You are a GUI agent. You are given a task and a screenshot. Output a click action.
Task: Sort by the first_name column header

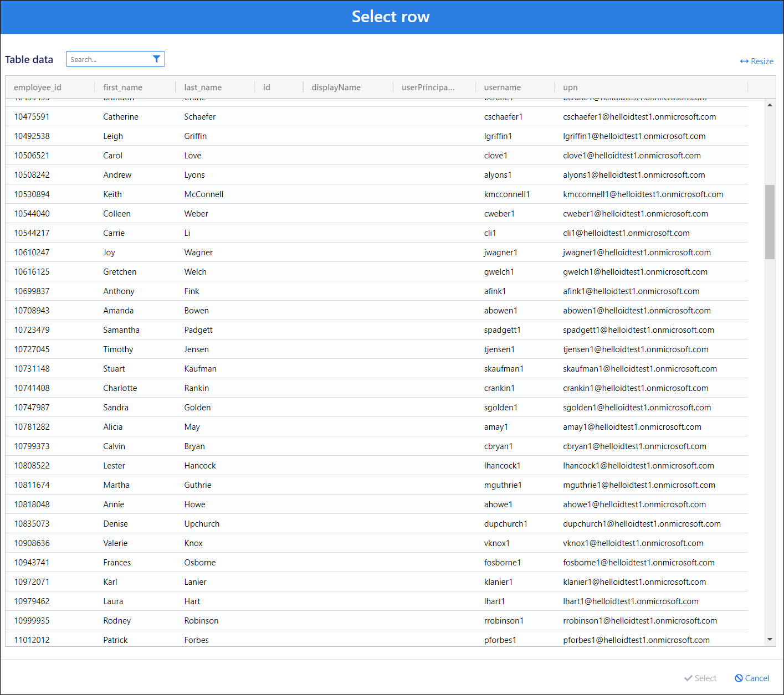point(122,87)
